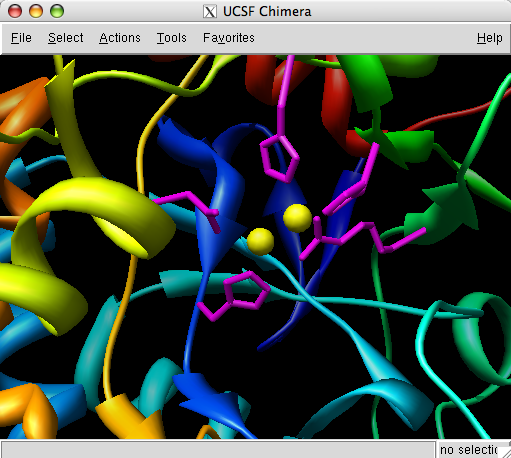Click the green zoom window button
This screenshot has height=458, width=511.
pyautogui.click(x=57, y=11)
